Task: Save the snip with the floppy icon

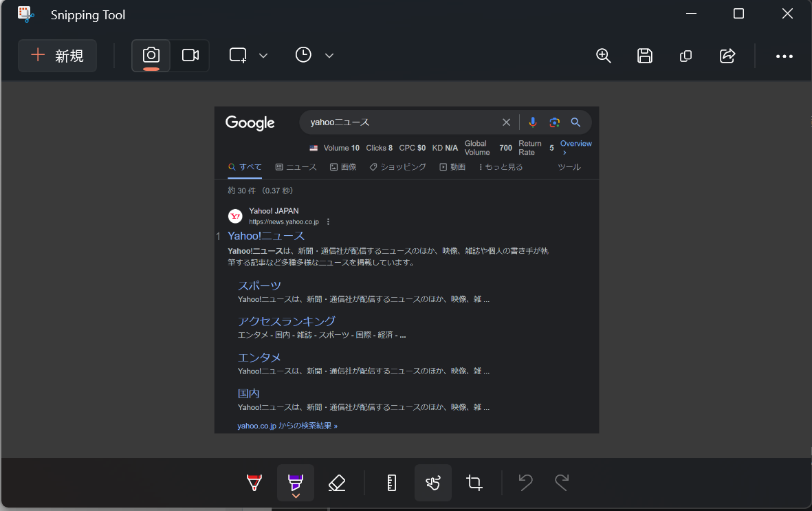Action: pyautogui.click(x=645, y=56)
